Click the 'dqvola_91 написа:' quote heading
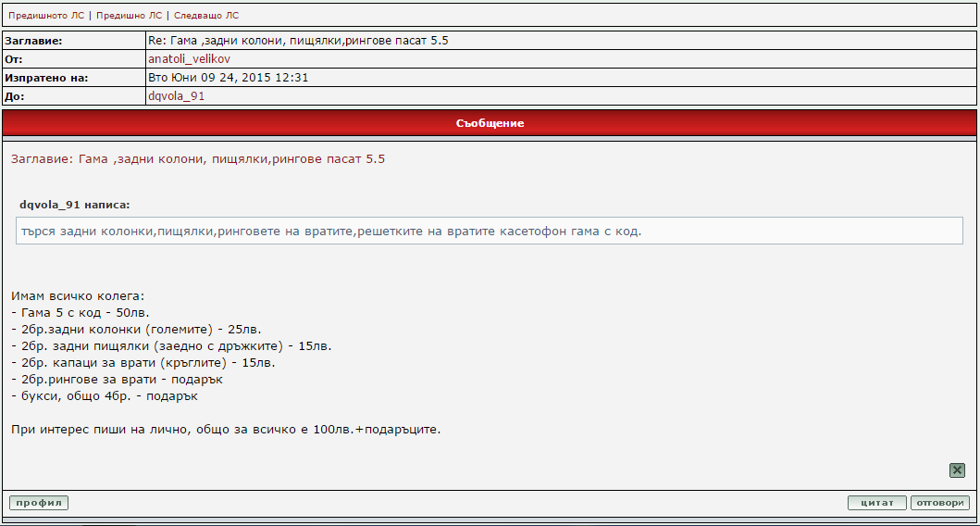This screenshot has width=980, height=526. tap(74, 204)
